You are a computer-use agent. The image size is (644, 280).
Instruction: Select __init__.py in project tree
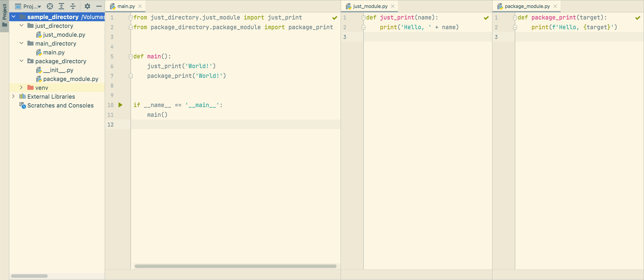(58, 70)
